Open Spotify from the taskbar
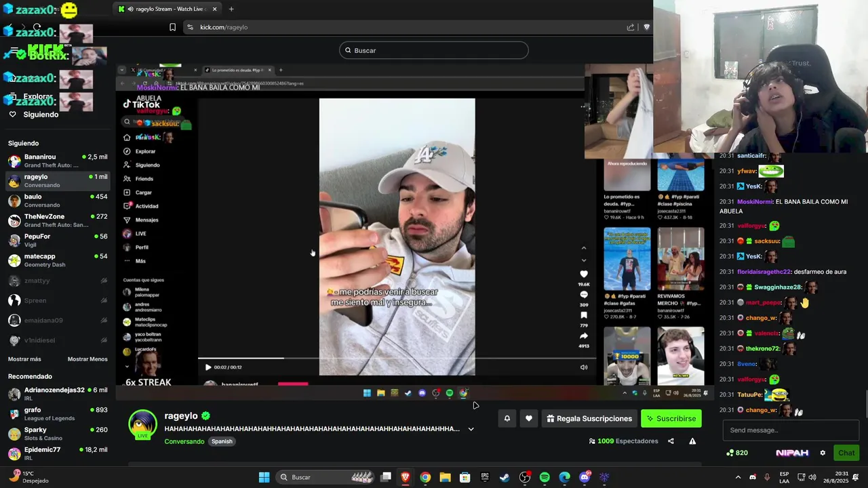868x488 pixels. (545, 477)
